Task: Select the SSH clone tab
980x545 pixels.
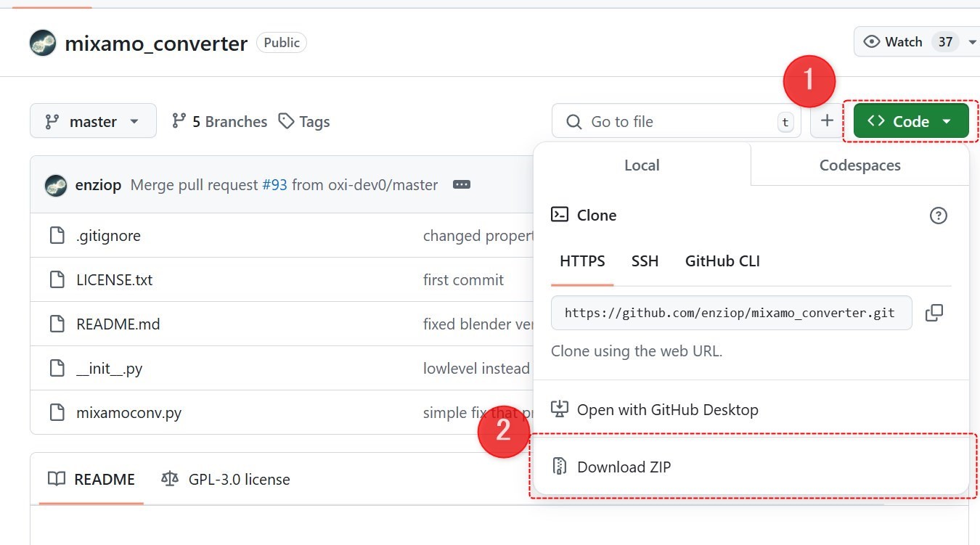Action: [x=645, y=261]
